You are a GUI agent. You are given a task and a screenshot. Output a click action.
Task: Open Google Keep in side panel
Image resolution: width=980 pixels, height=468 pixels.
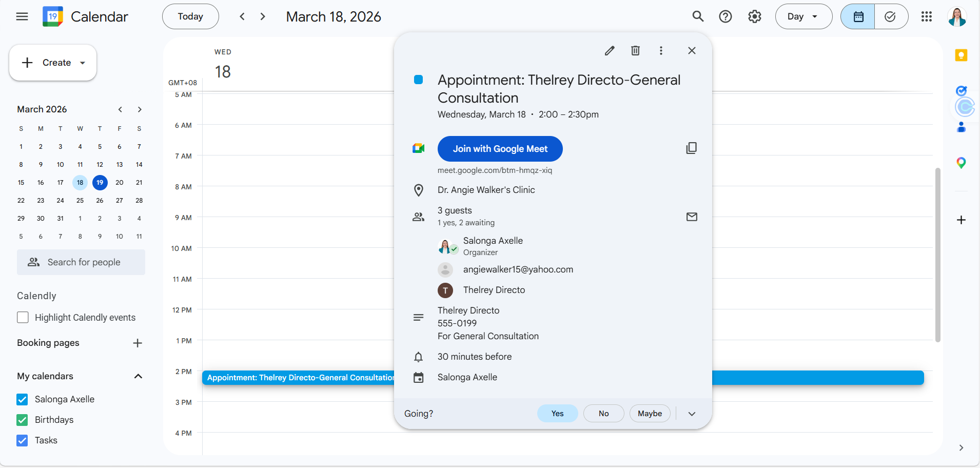(961, 55)
